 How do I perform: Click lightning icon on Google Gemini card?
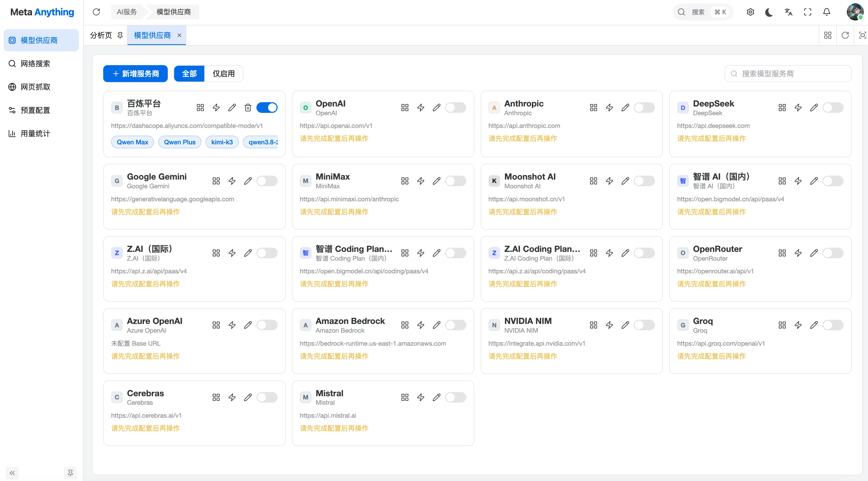click(x=232, y=181)
